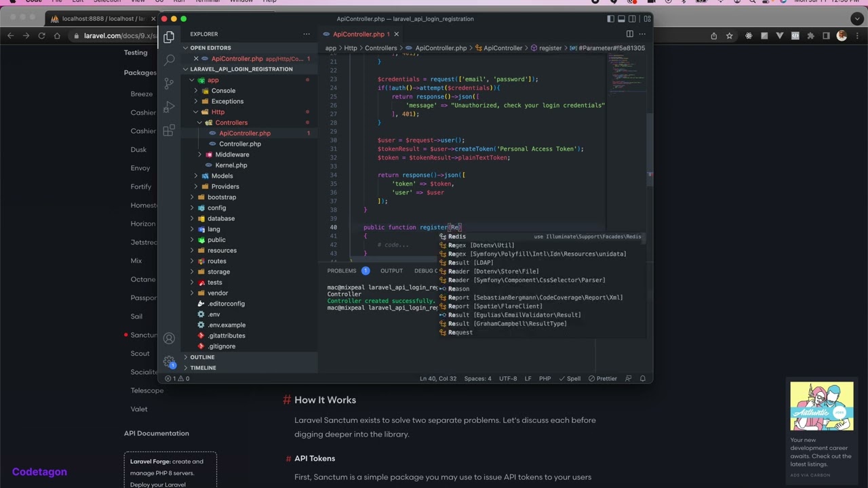Open the Accounts icon in activity bar
Image resolution: width=868 pixels, height=488 pixels.
pyautogui.click(x=169, y=338)
